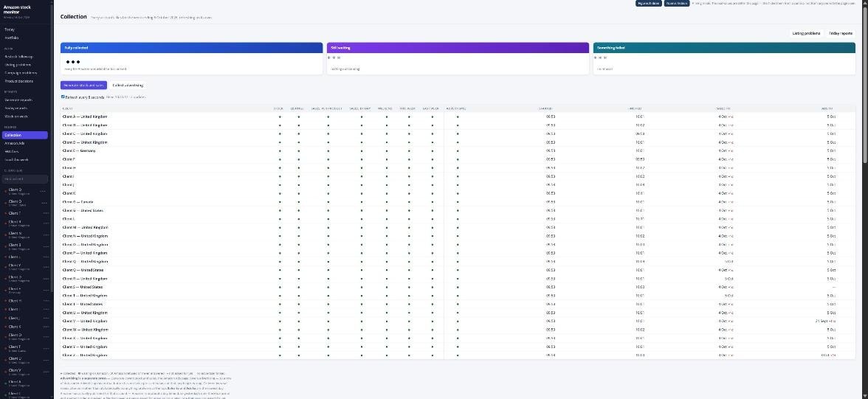Click Listing problems button at top right

806,33
